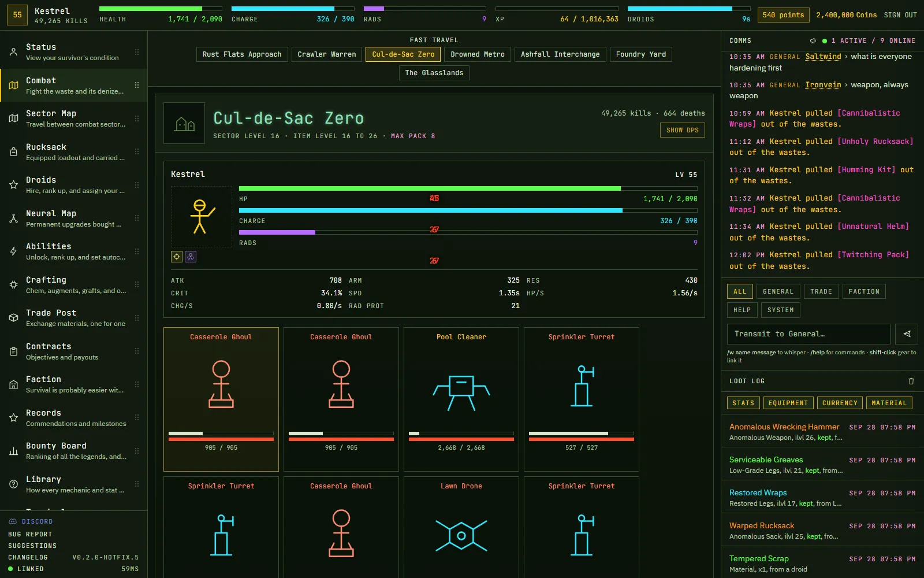The image size is (924, 578).
Task: Select the Droids star icon
Action: pyautogui.click(x=13, y=185)
